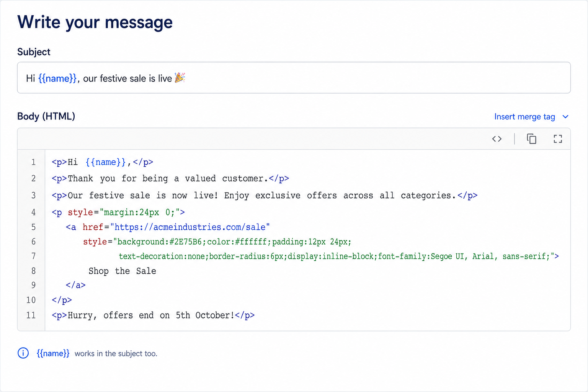
Task: Click the chevron next to Insert merge tag
Action: pyautogui.click(x=565, y=117)
